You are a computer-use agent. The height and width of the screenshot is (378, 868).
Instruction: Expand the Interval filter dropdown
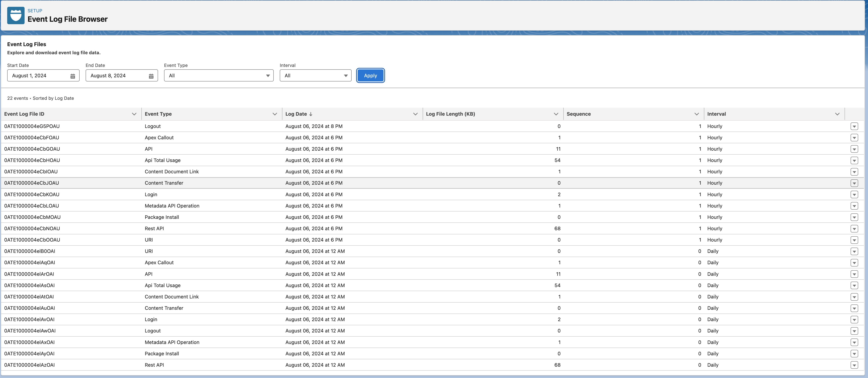coord(315,76)
